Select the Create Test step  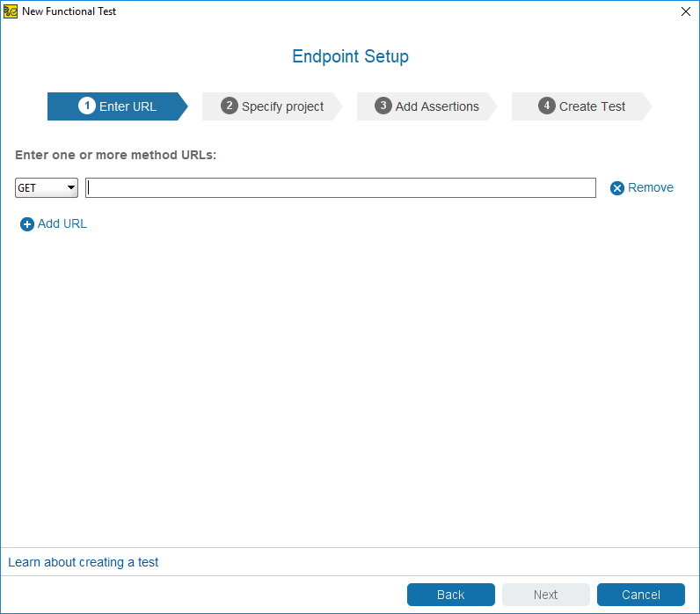[581, 106]
